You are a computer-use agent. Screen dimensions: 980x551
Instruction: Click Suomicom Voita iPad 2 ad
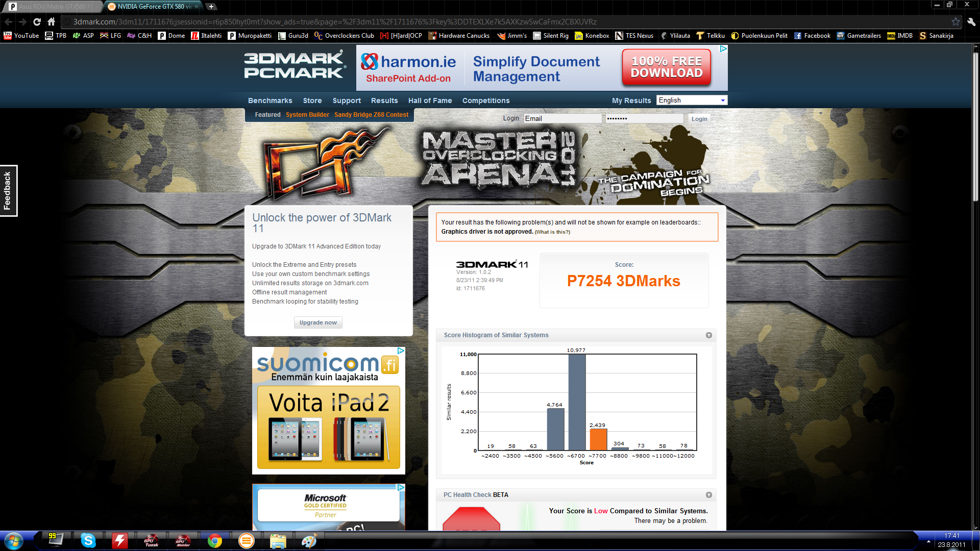328,411
